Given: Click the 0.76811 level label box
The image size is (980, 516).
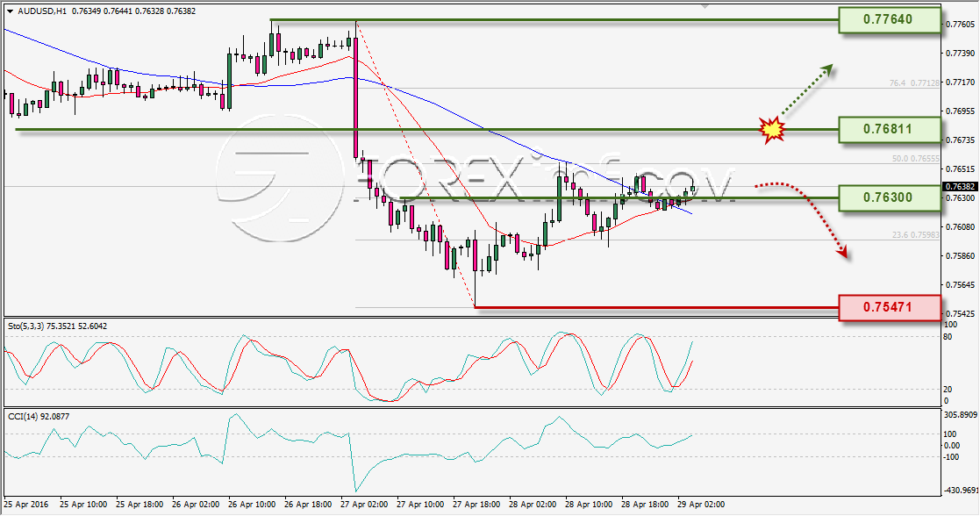Looking at the screenshot, I should (890, 130).
